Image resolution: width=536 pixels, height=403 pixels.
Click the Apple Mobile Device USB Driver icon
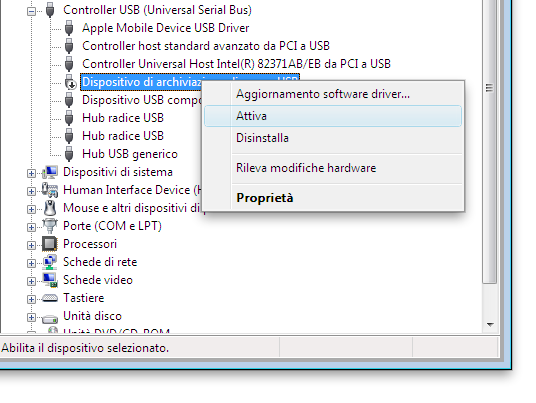(x=69, y=28)
